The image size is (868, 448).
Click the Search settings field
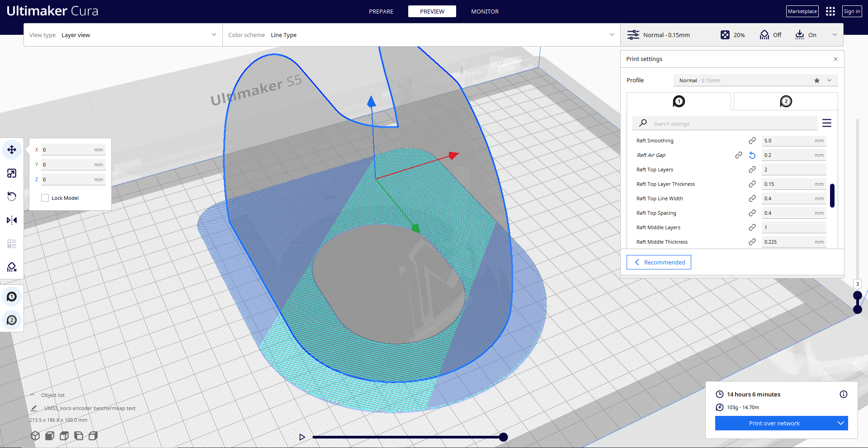tap(725, 123)
